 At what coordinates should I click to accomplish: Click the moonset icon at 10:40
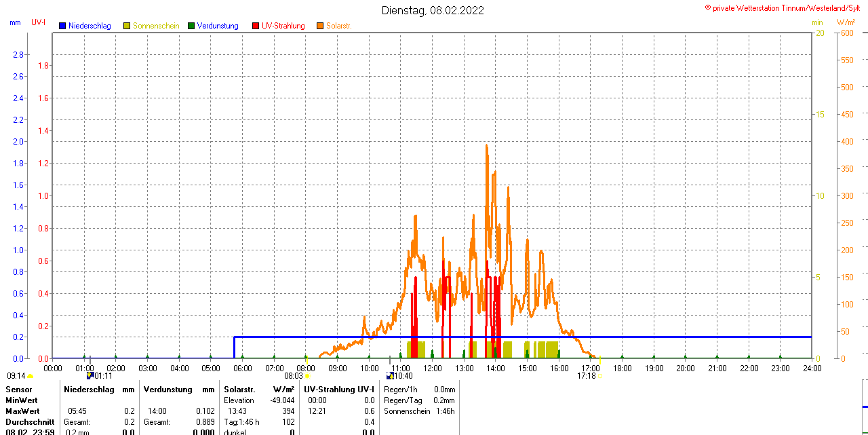pos(390,375)
